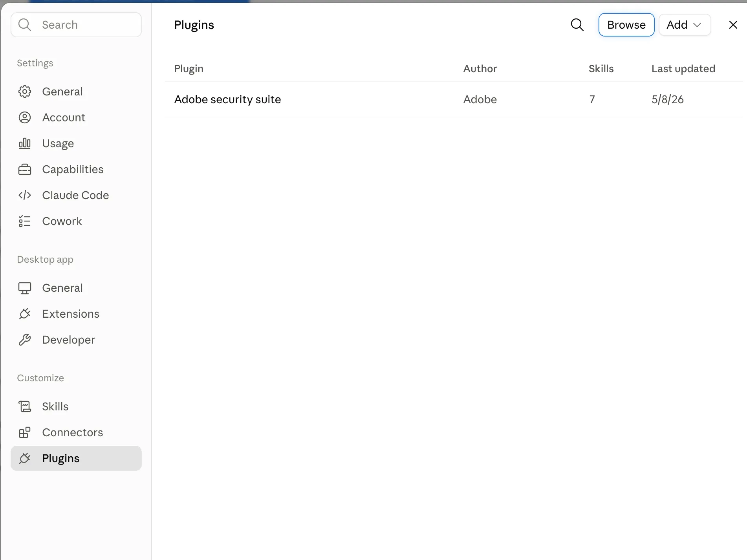Focus the sidebar Search field
The height and width of the screenshot is (560, 747).
tap(76, 25)
